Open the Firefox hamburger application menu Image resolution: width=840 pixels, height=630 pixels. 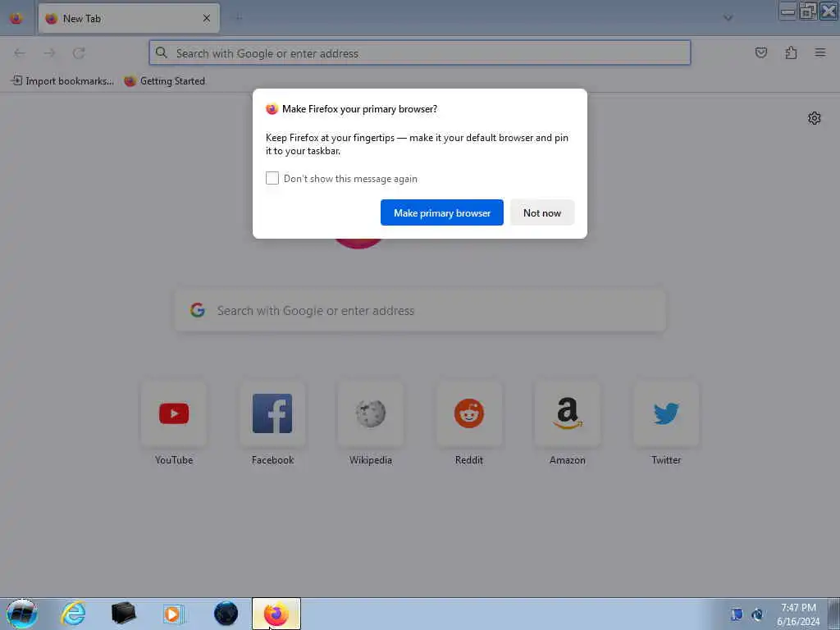click(820, 52)
